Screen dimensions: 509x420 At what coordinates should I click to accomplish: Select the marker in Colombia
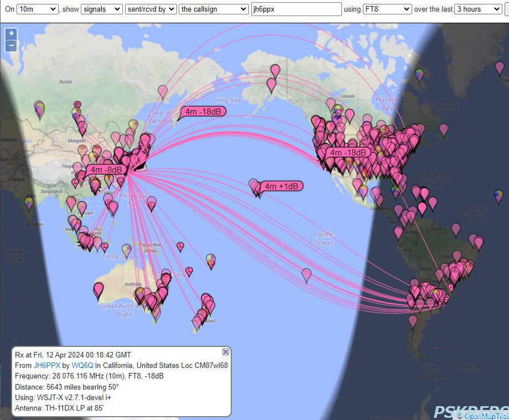[398, 232]
